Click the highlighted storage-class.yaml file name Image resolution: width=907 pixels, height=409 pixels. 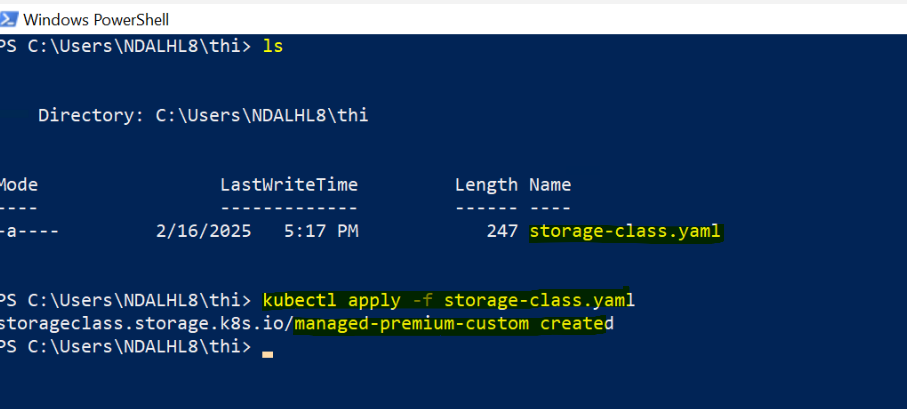pyautogui.click(x=625, y=231)
